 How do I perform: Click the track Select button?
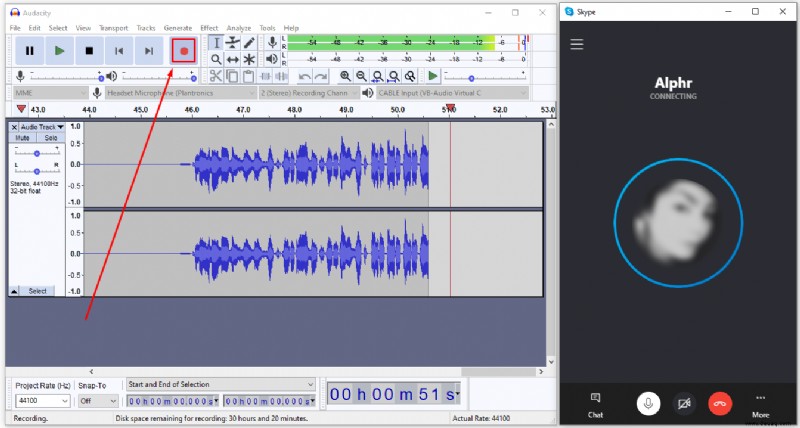coord(38,291)
